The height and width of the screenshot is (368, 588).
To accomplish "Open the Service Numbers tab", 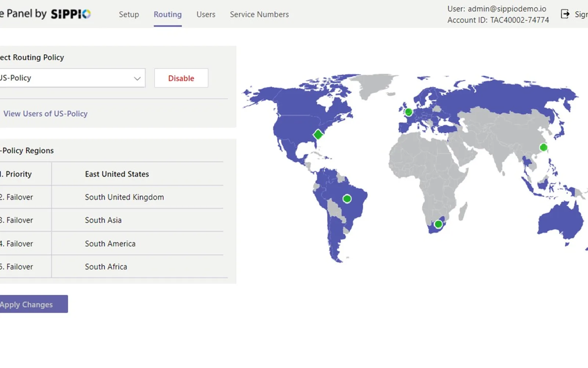I will 259,14.
